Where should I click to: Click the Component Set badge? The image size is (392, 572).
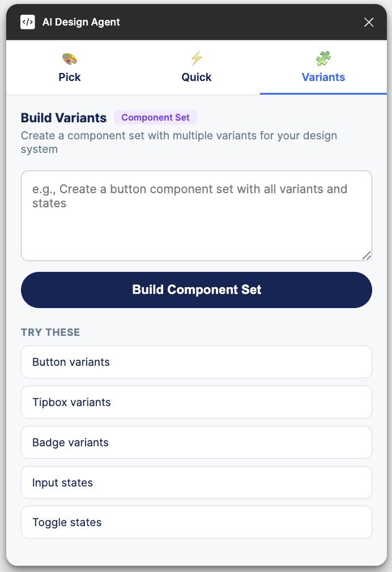coord(155,117)
